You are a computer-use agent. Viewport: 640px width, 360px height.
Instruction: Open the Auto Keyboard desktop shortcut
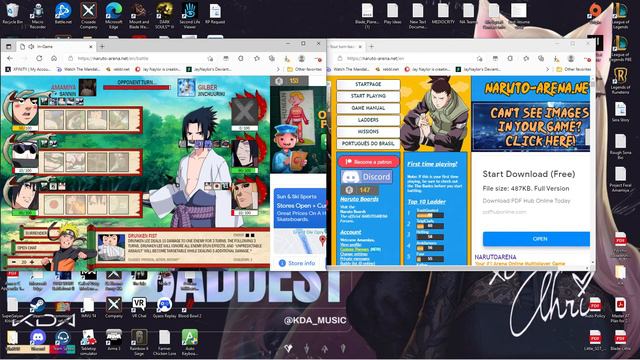point(190,342)
